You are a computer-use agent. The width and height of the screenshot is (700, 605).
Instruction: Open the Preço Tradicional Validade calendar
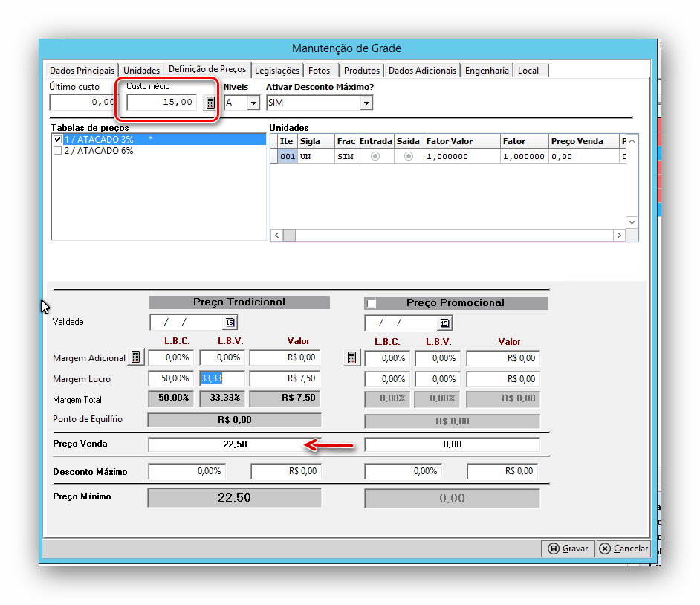pyautogui.click(x=230, y=323)
